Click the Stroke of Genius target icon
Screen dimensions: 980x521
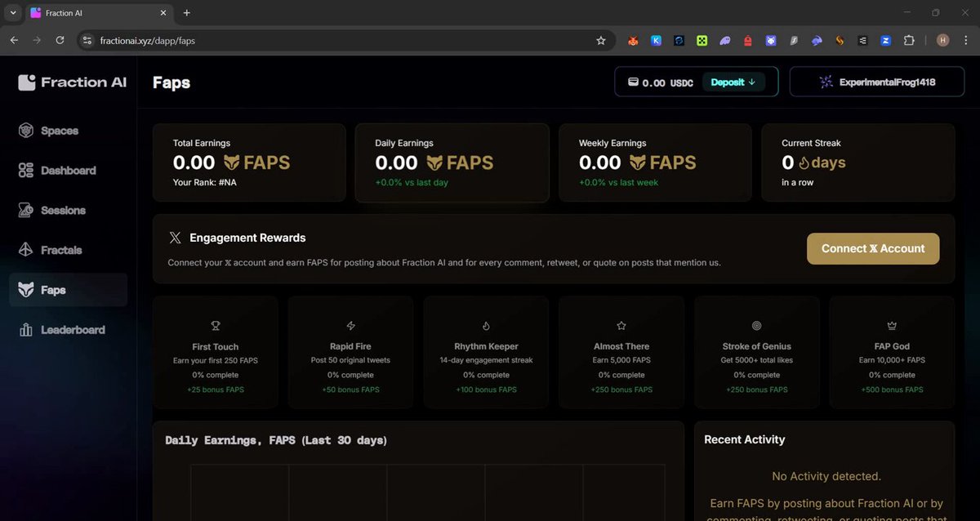(756, 325)
